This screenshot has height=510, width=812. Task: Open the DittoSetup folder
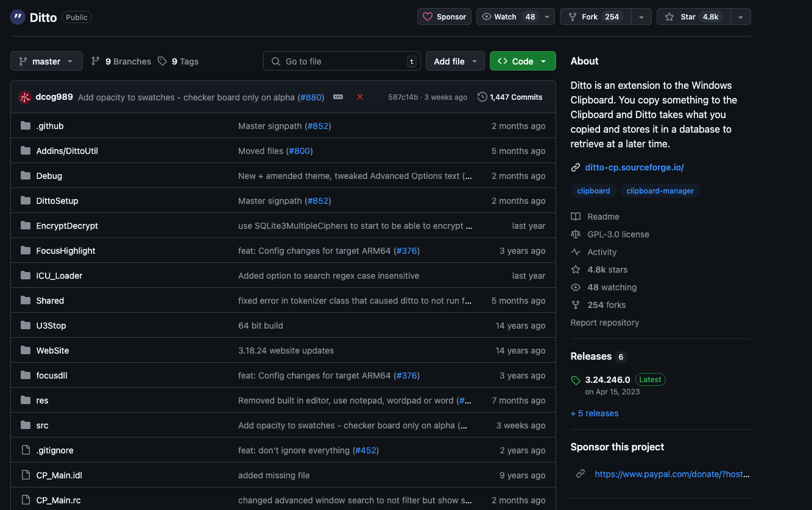[x=57, y=201]
